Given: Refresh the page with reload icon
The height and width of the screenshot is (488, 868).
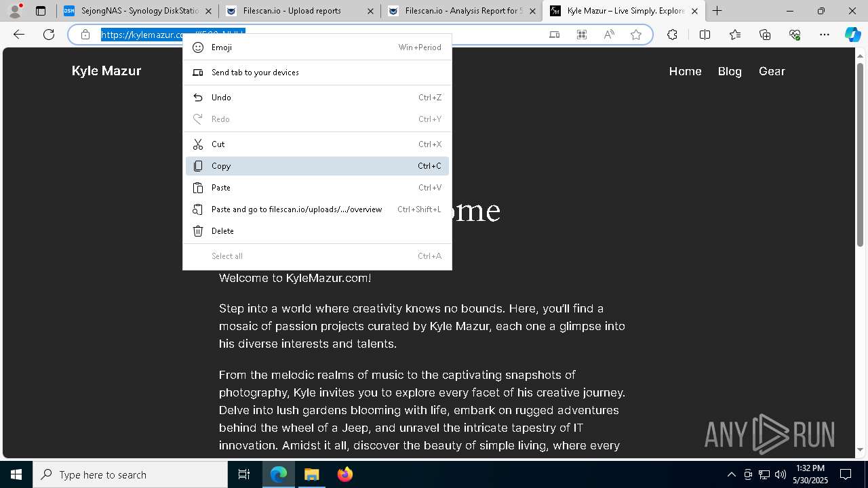Looking at the screenshot, I should 49,35.
